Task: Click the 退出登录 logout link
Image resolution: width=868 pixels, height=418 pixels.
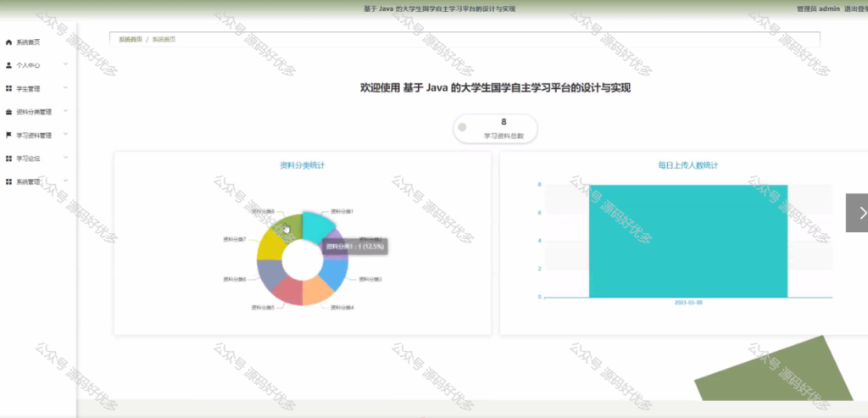Action: 856,8
